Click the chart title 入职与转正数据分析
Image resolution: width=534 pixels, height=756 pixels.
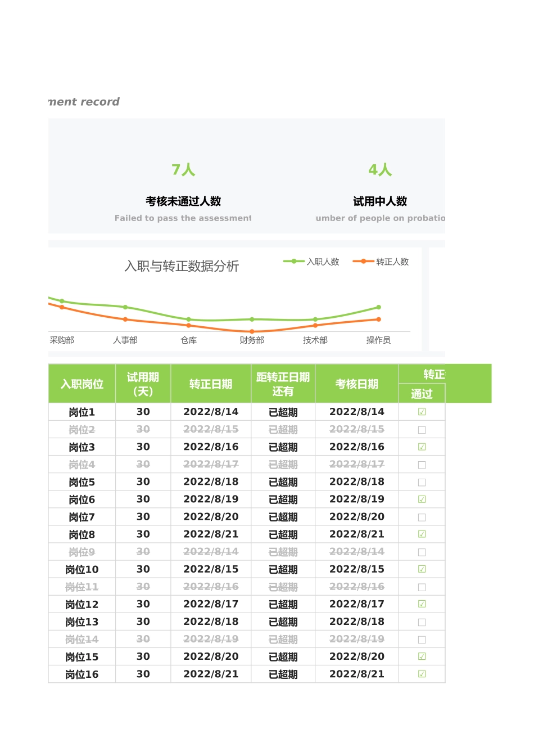click(x=182, y=266)
